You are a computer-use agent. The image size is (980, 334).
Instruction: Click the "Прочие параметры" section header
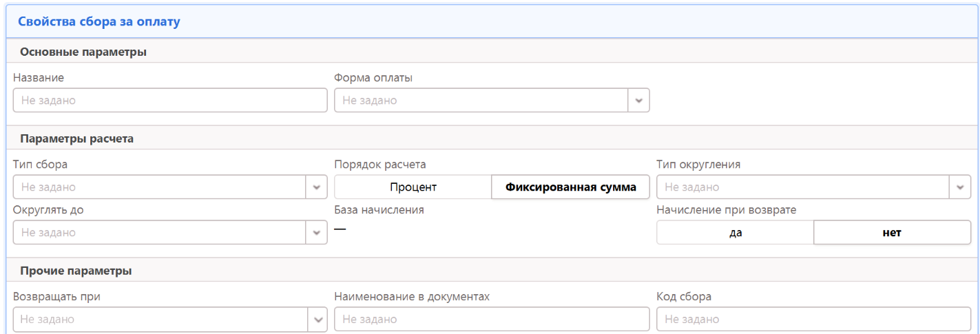[x=76, y=271]
